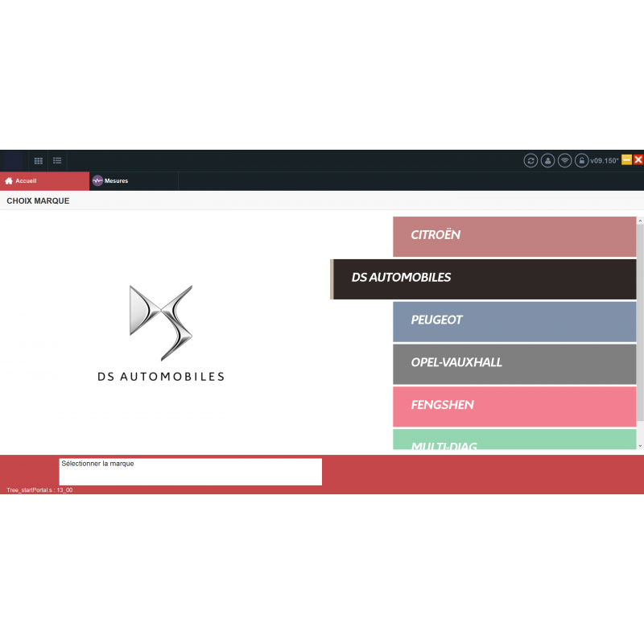Click the refresh/sync icon in the toolbar

pos(530,160)
